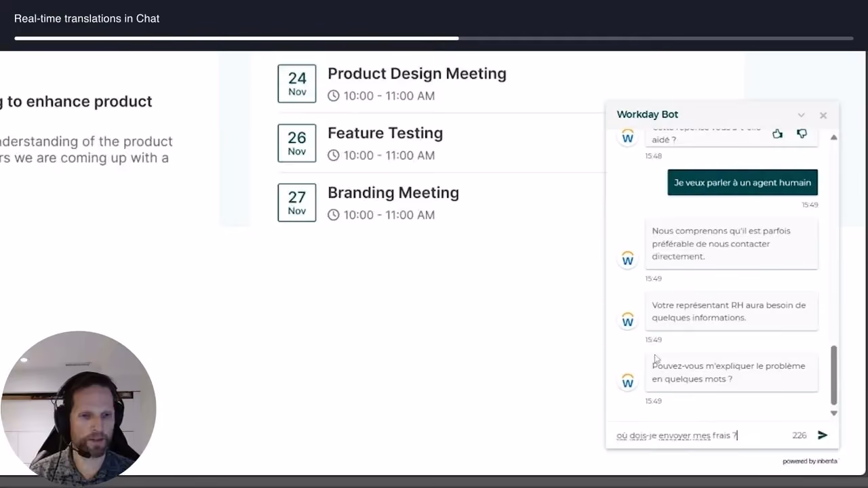Click chat scrollbar up arrow
Viewport: 868px width, 488px height.
833,138
